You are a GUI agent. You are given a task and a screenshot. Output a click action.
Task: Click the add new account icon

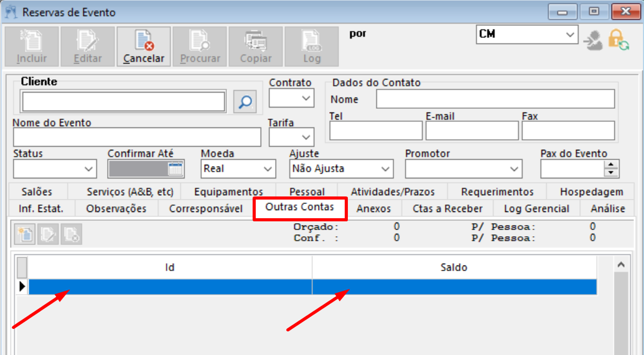pyautogui.click(x=25, y=234)
